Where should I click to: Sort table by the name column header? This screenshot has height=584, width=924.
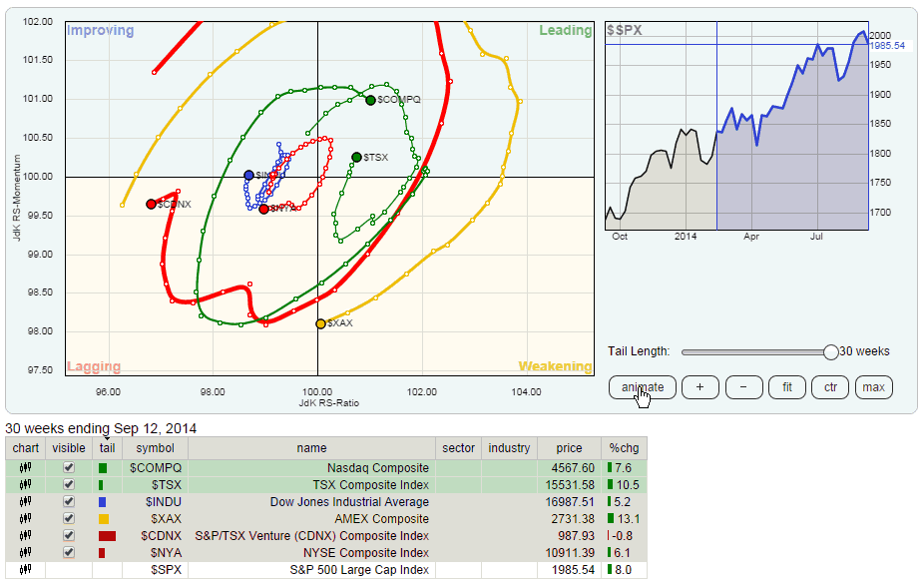311,448
